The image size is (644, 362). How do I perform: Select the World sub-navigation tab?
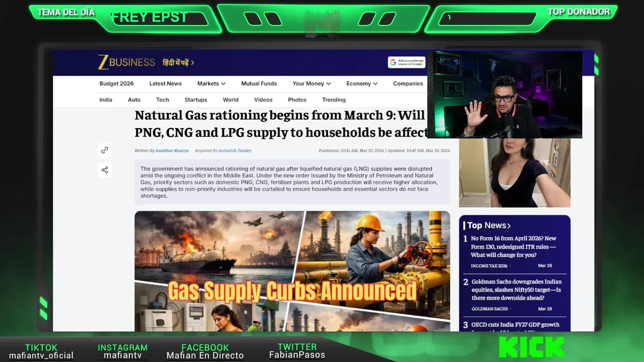tap(230, 100)
